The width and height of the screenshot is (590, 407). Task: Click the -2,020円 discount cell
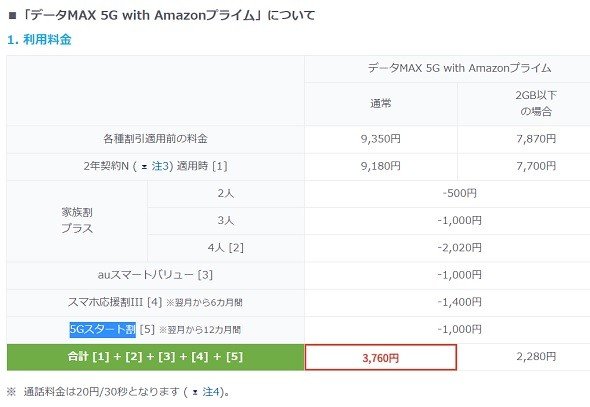pyautogui.click(x=459, y=248)
